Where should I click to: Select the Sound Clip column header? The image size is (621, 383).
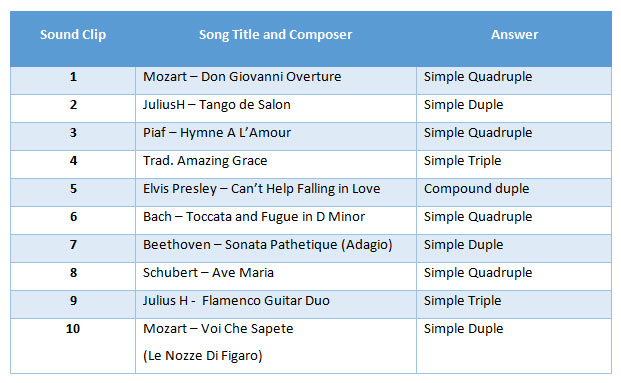(x=73, y=35)
